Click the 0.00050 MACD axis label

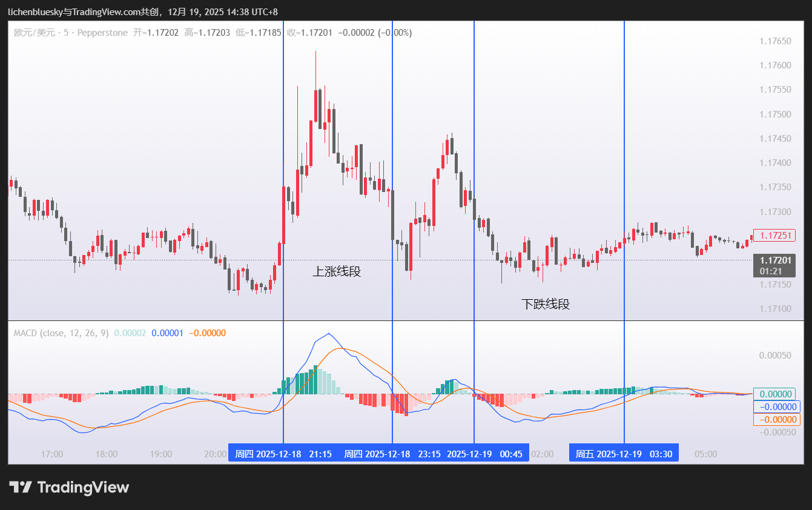click(x=775, y=355)
